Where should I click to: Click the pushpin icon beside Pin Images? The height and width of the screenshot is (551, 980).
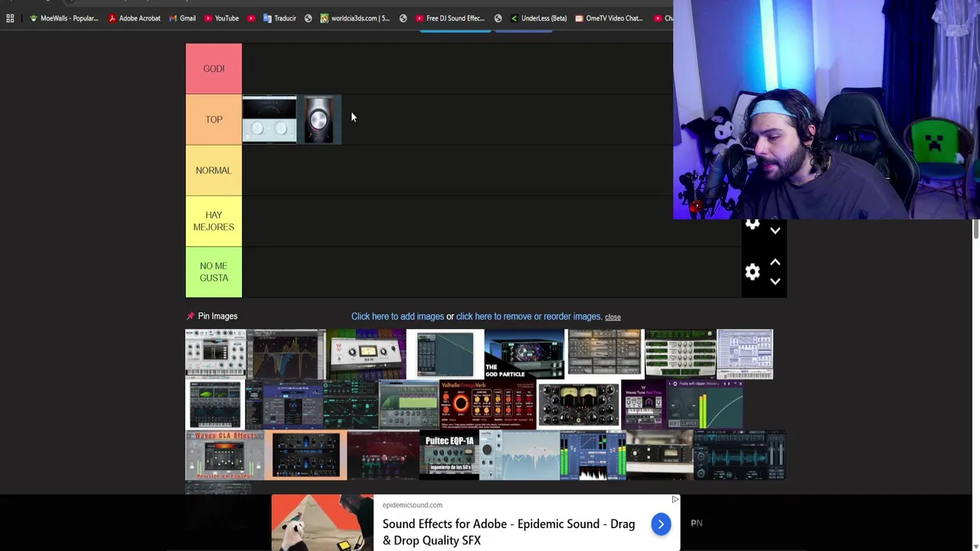pos(191,316)
